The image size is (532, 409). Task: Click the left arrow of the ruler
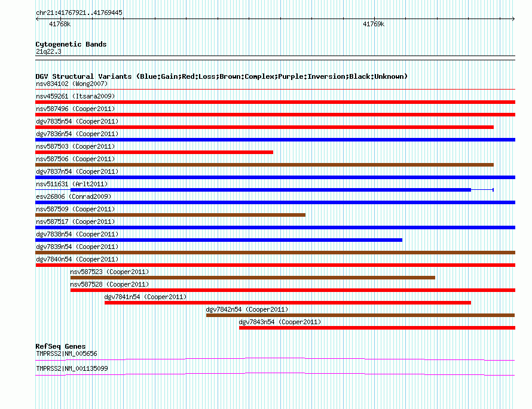37,19
